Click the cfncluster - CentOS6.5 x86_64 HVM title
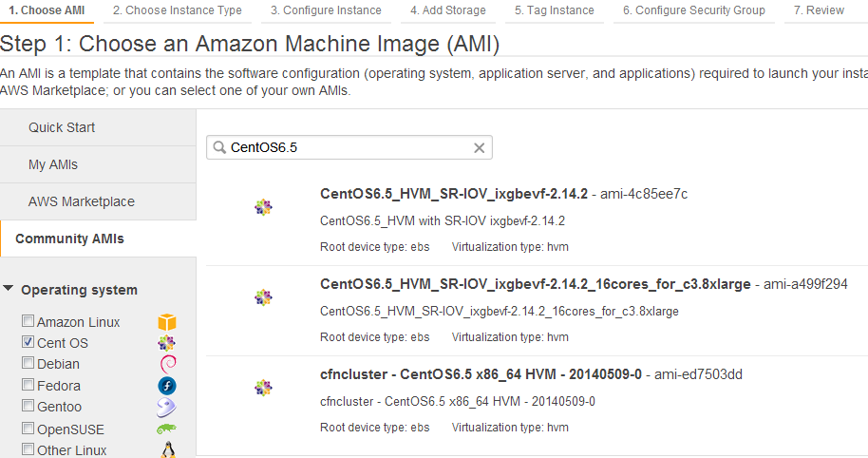Viewport: 868px width, 458px height. pos(481,374)
